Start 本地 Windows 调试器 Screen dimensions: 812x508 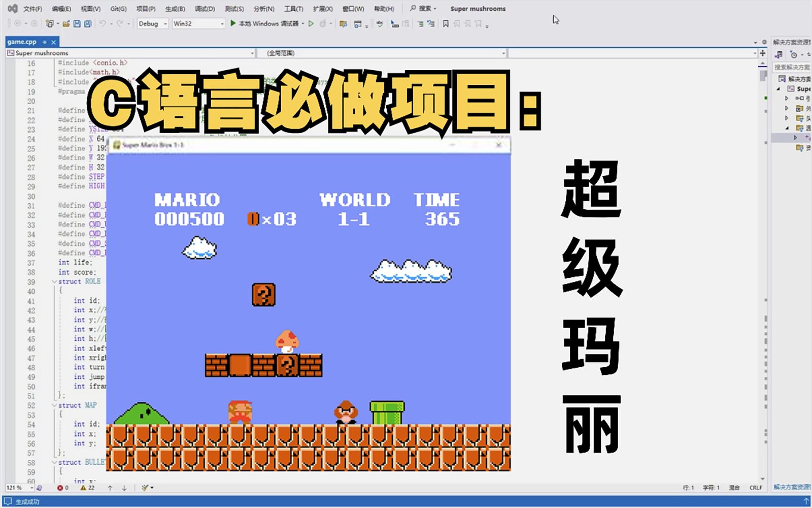click(264, 23)
